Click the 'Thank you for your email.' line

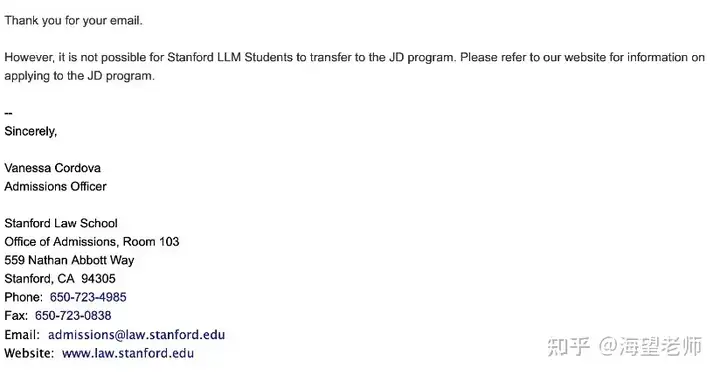tap(73, 21)
